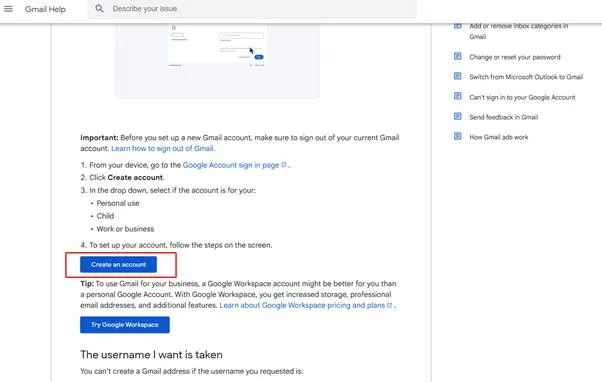The width and height of the screenshot is (602, 382).
Task: Open 'Learn about Google Workspace pricing and plans'
Action: (302, 305)
